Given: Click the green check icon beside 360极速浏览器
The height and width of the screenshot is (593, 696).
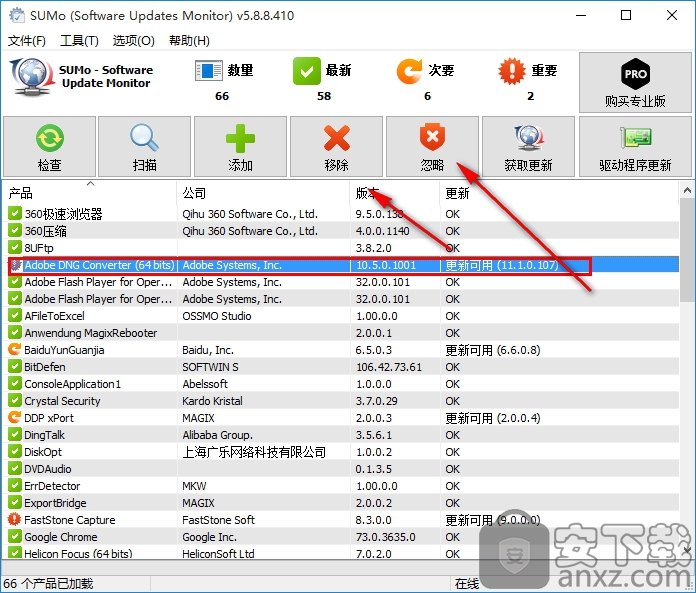Looking at the screenshot, I should pos(15,213).
